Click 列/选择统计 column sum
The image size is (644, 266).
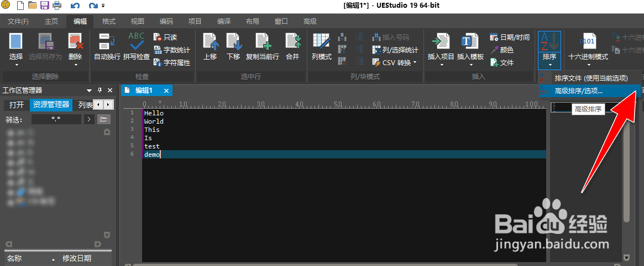point(395,50)
